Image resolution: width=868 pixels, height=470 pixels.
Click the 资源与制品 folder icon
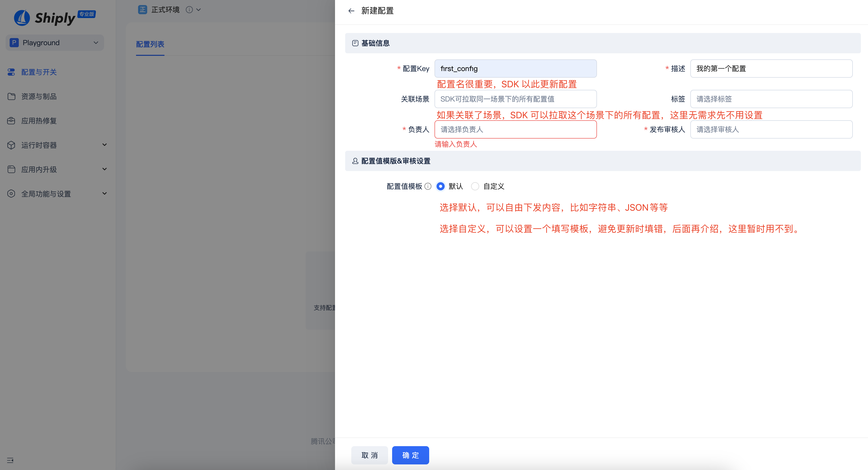[x=11, y=96]
